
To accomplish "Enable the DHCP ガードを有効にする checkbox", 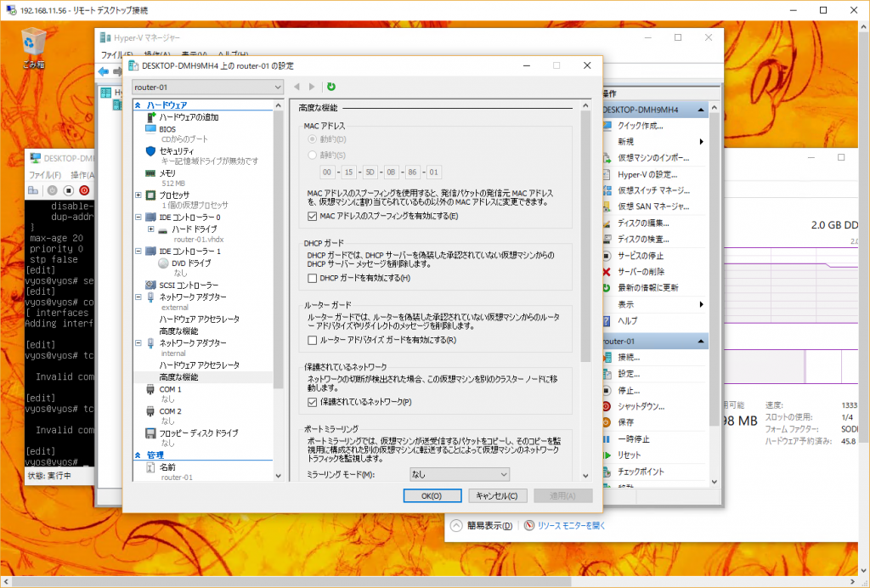I will (x=313, y=279).
